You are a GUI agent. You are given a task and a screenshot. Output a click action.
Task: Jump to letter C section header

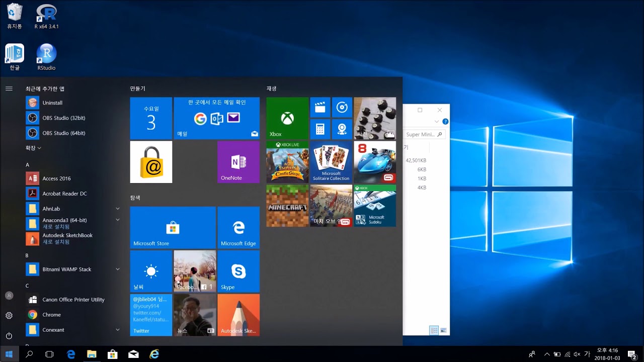pyautogui.click(x=27, y=286)
